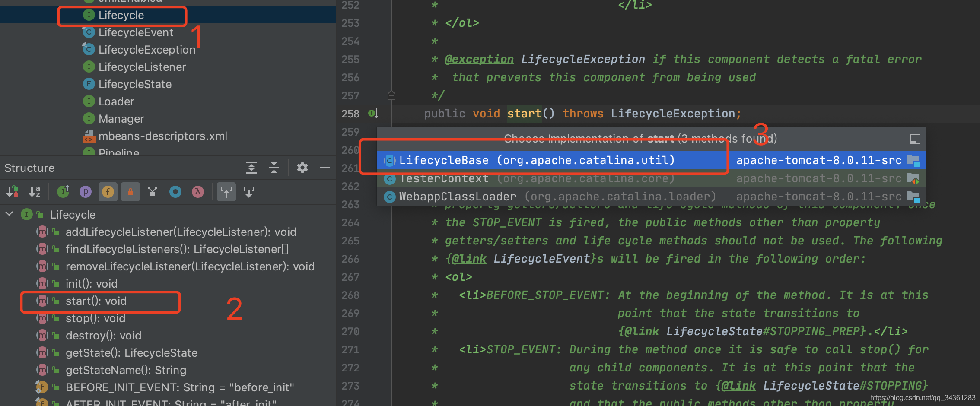
Task: Click {@link LifecycleState#STOPPING_PREP on line 270
Action: pyautogui.click(x=742, y=331)
